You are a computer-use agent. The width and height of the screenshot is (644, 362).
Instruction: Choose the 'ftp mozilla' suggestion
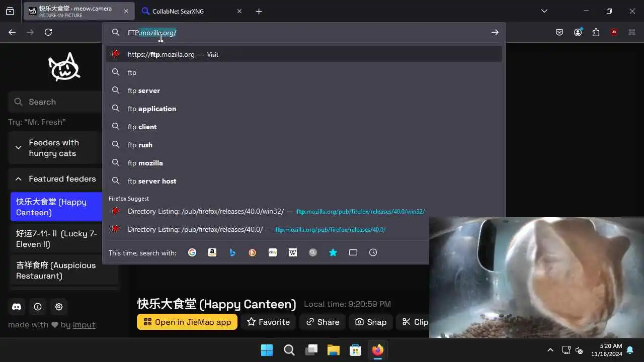coord(304,163)
